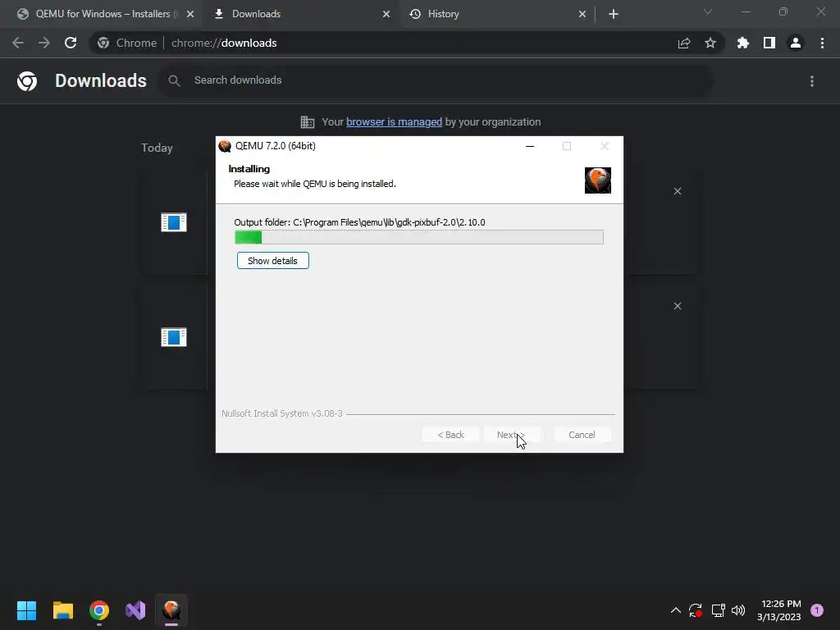Viewport: 840px width, 630px height.
Task: Switch to Downloads tab
Action: (x=300, y=14)
